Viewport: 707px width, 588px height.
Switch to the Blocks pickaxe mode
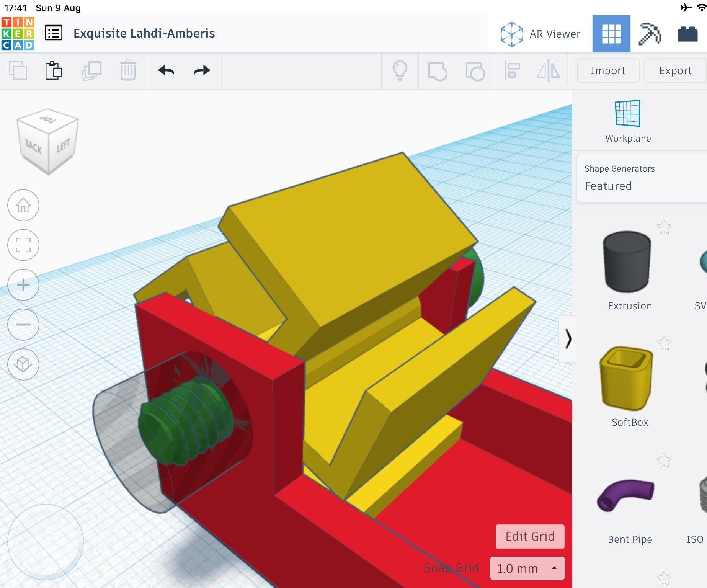[650, 34]
